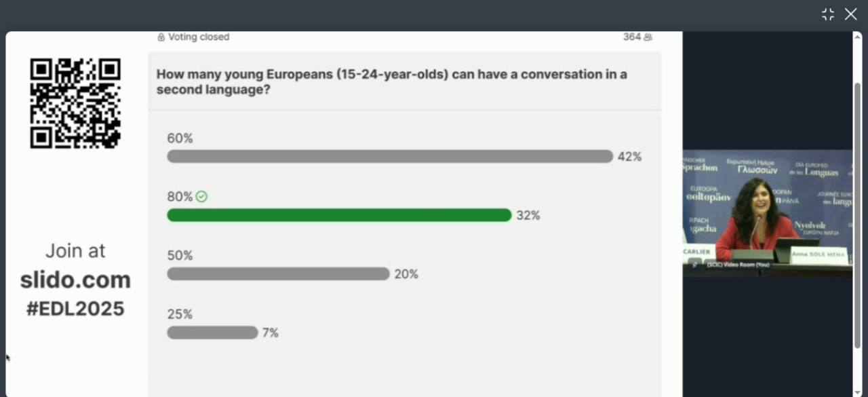868x397 pixels.
Task: Click the participants icon next to 364
Action: [648, 37]
